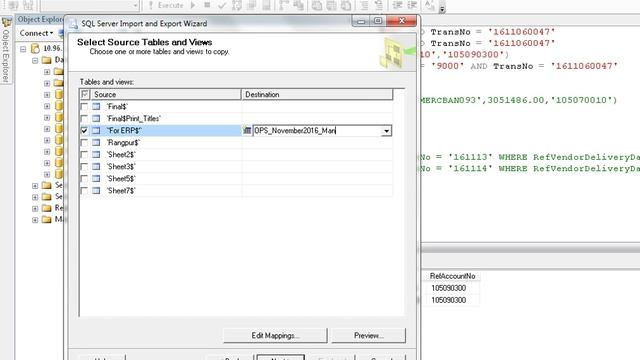This screenshot has width=640, height=360.
Task: Click the Cancel Executing Query stop icon
Action: pyautogui.click(x=207, y=5)
